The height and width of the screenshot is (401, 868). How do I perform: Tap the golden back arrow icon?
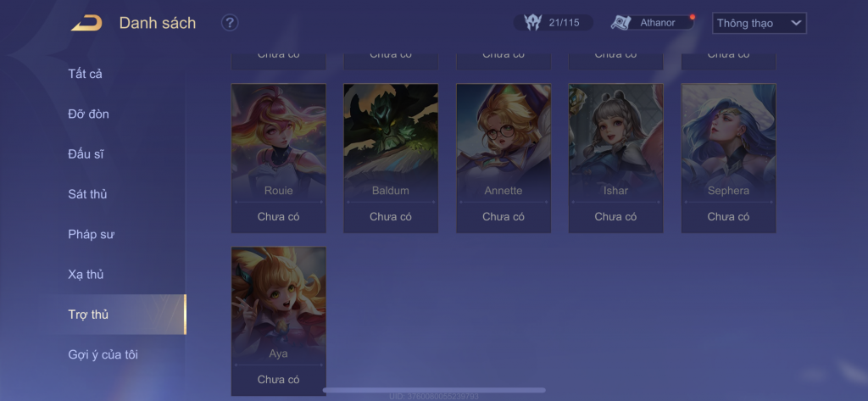coord(86,23)
